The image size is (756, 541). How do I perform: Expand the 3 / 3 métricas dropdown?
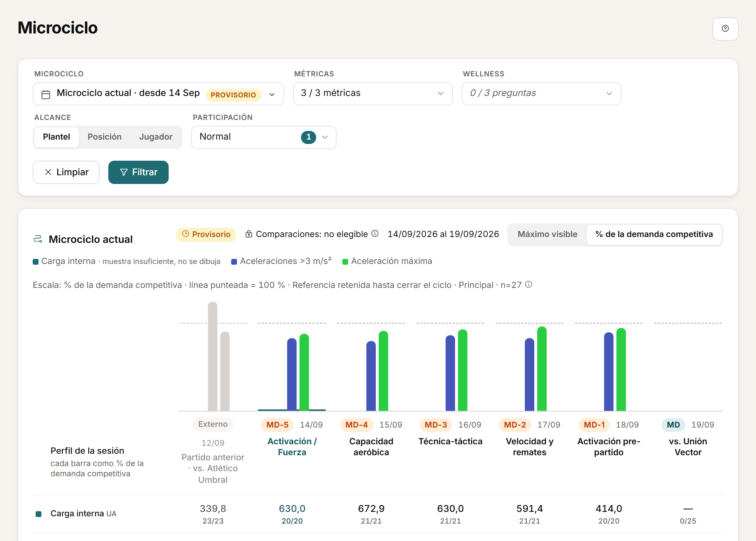373,94
